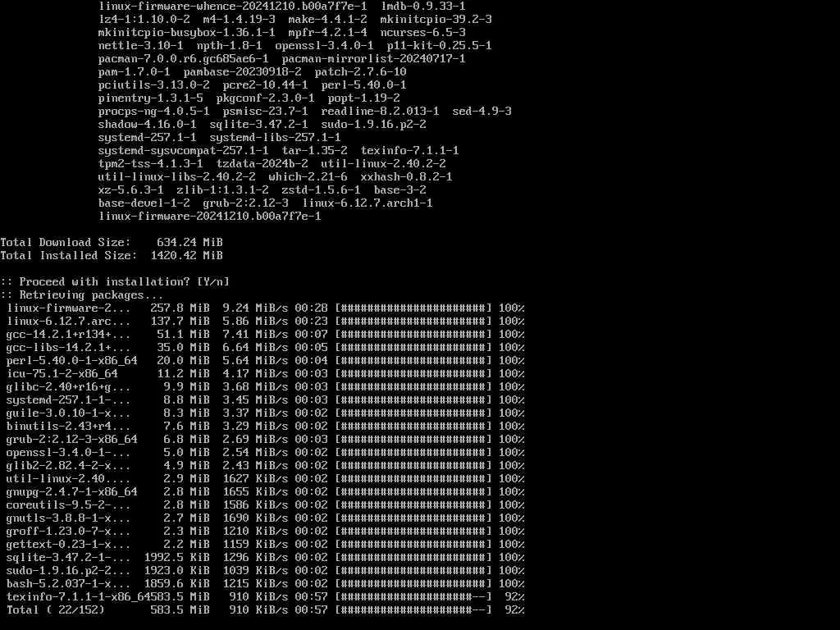Click the grub-2:2.12-3-x86_64 download row
The width and height of the screenshot is (840, 630).
tap(266, 440)
